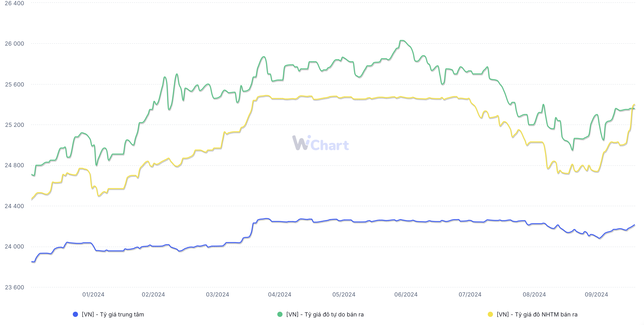The height and width of the screenshot is (325, 644).
Task: Click the 01/2024 x-axis label
Action: point(93,295)
